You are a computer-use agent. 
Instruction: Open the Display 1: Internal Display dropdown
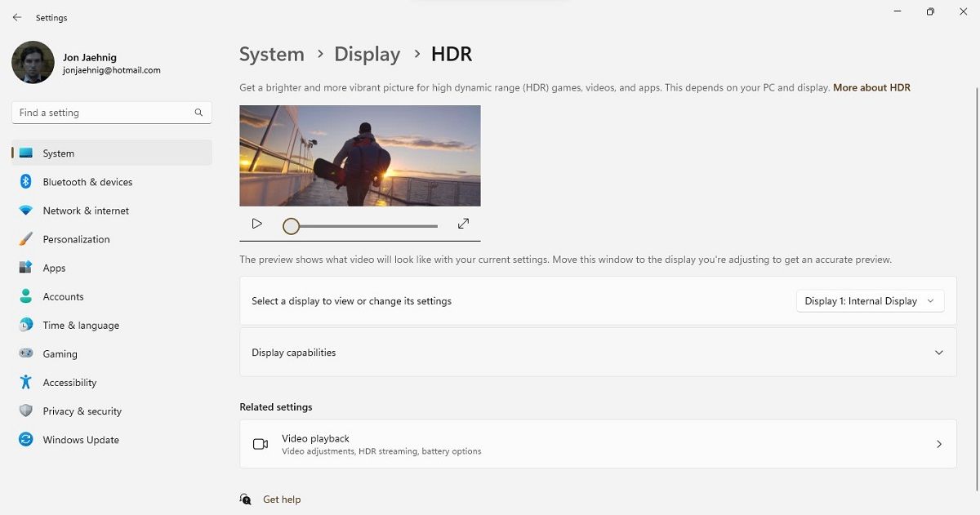click(869, 300)
